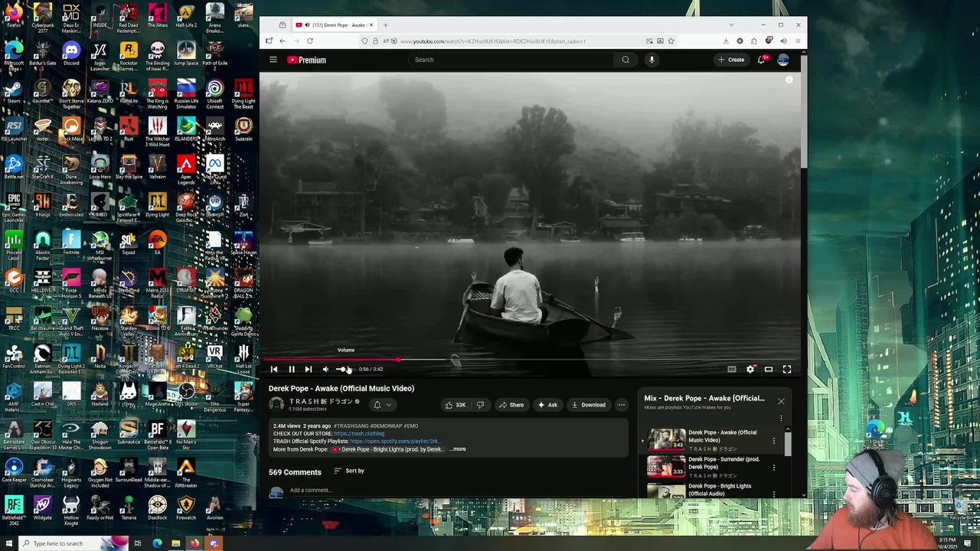Enter fullscreen in the video player
The height and width of the screenshot is (551, 980).
click(x=787, y=369)
